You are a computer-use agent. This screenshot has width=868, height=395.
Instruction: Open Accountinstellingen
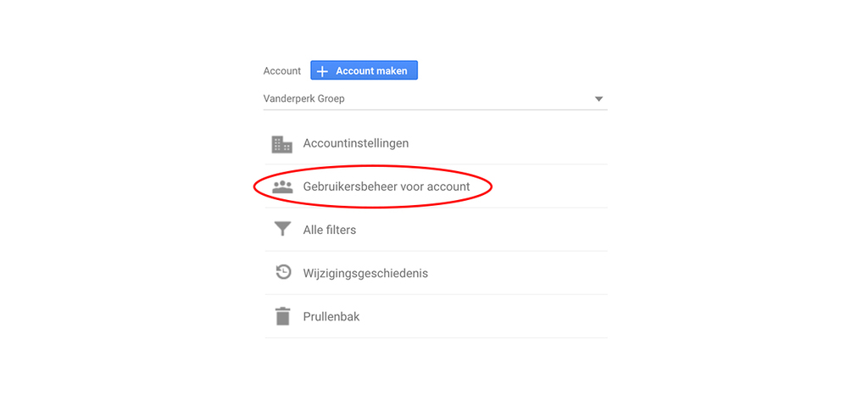click(355, 143)
